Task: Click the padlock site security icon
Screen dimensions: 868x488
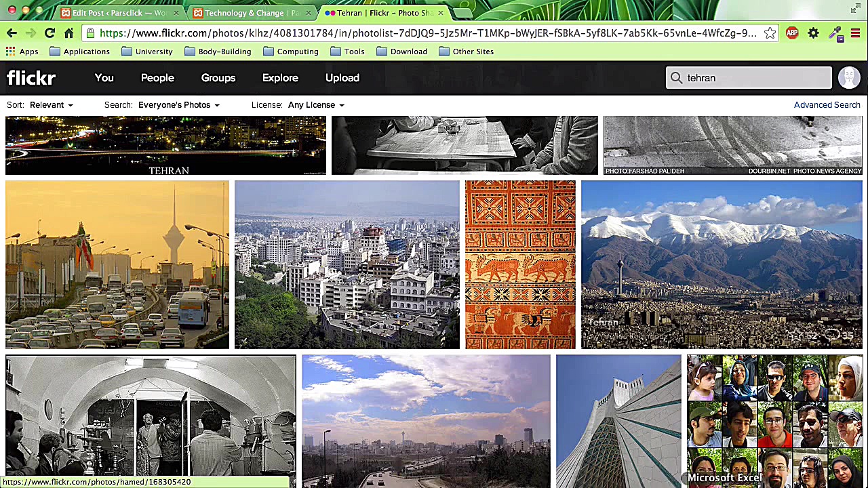Action: pyautogui.click(x=90, y=33)
